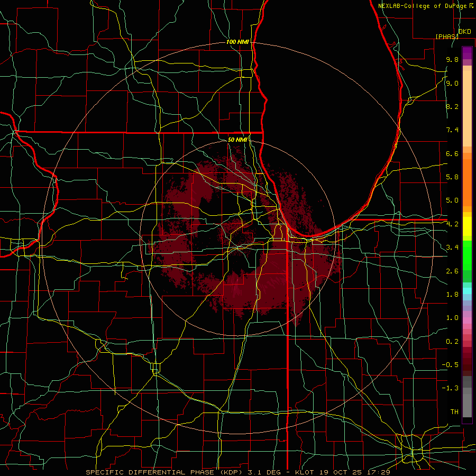The width and height of the screenshot is (476, 476).
Task: Click the NEXLAB-College of DuPage credit text
Action: [x=422, y=6]
